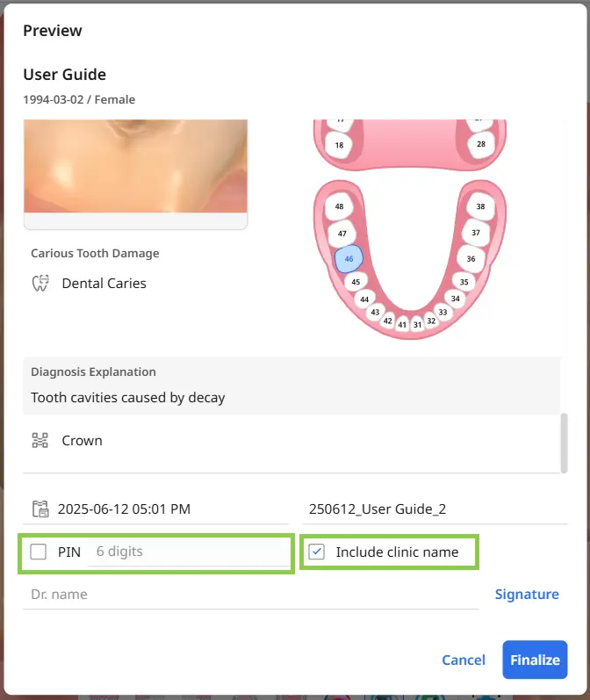Click the text Tooth cavities caused by decay
590x700 pixels.
(x=127, y=397)
